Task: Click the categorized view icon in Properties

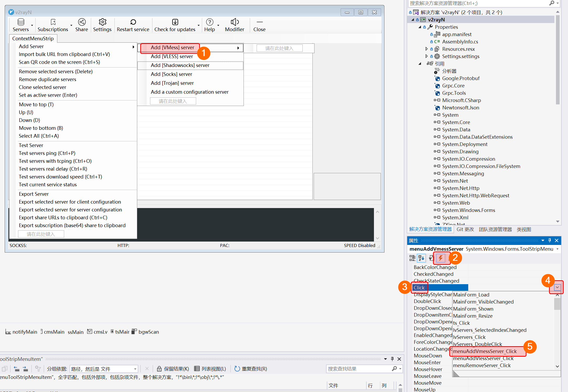Action: [412, 258]
